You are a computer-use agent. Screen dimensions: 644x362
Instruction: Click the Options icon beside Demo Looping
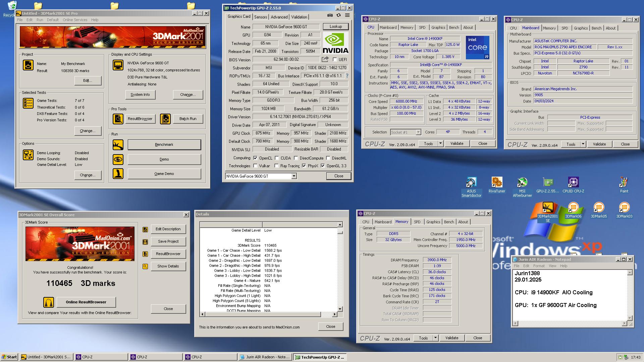[28, 155]
